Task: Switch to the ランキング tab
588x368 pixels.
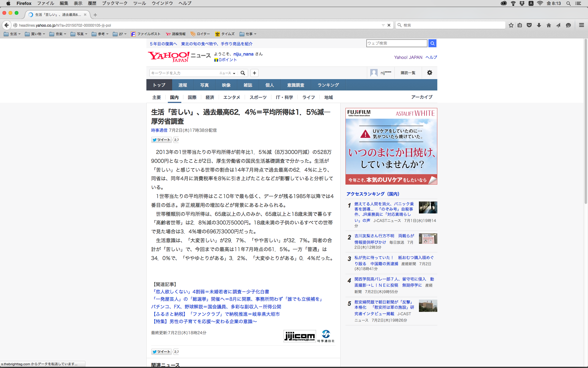Action: click(328, 85)
